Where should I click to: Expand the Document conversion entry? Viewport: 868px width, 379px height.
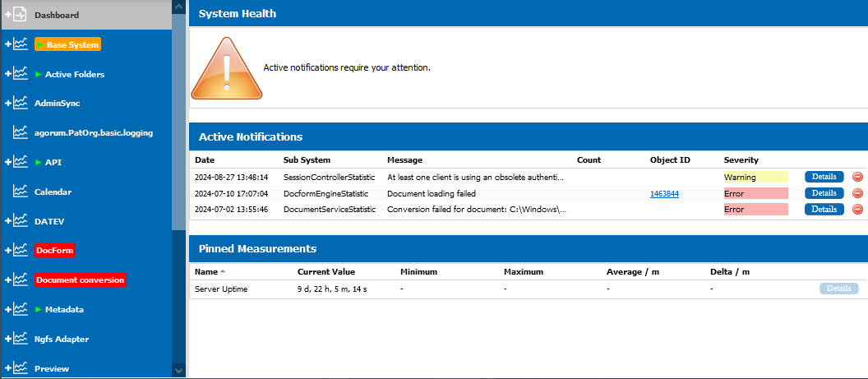click(8, 280)
